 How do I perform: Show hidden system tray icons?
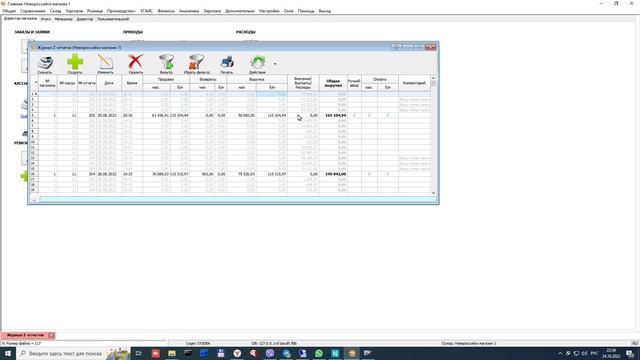[x=560, y=353]
